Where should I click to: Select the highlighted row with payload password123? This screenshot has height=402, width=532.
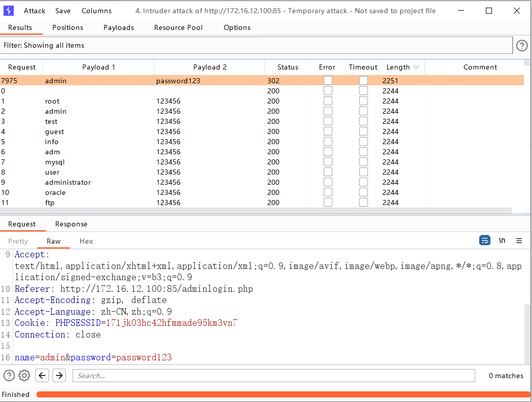click(x=262, y=81)
